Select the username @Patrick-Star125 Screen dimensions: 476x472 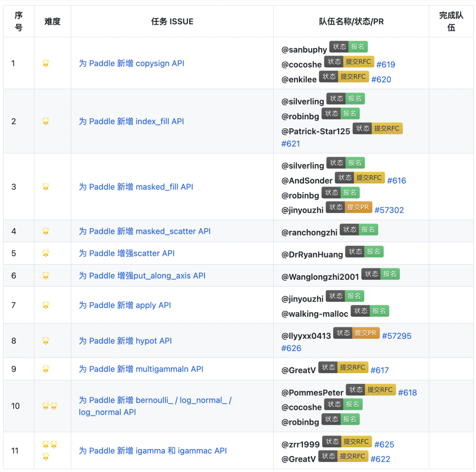(316, 131)
